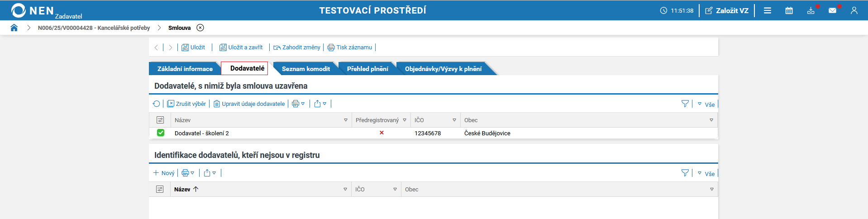
Task: Open the user profile icon
Action: 854,10
